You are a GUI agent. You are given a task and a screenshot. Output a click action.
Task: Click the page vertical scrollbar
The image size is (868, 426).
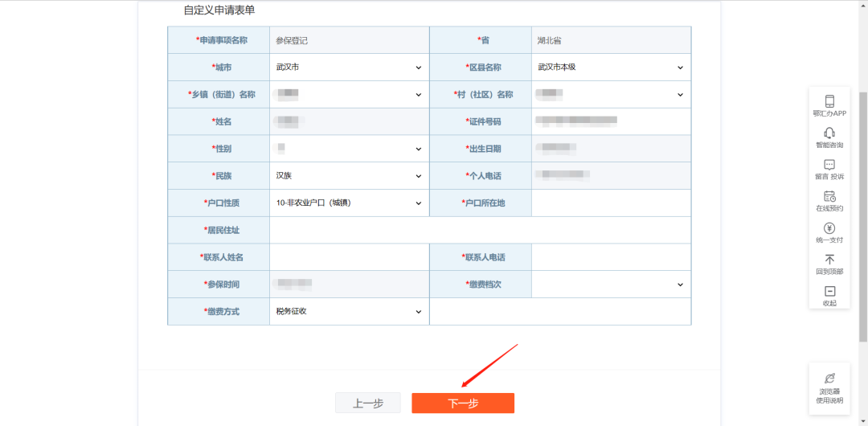[863, 213]
